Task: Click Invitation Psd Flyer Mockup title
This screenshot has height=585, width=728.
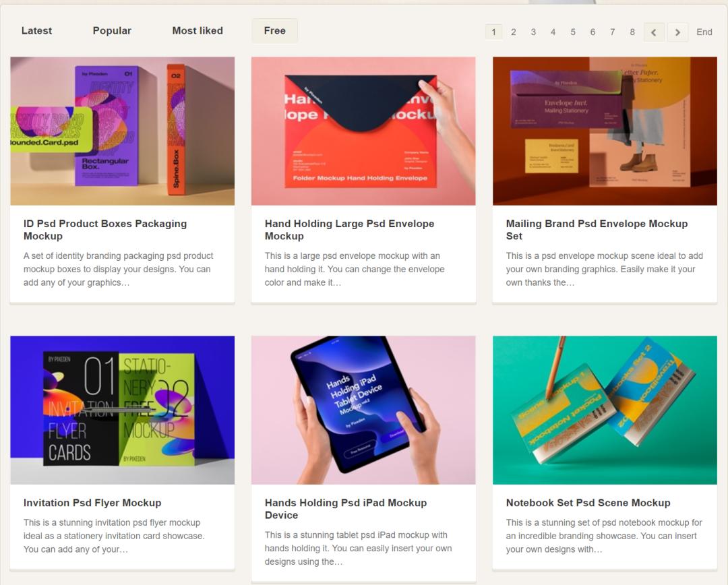Action: 92,503
